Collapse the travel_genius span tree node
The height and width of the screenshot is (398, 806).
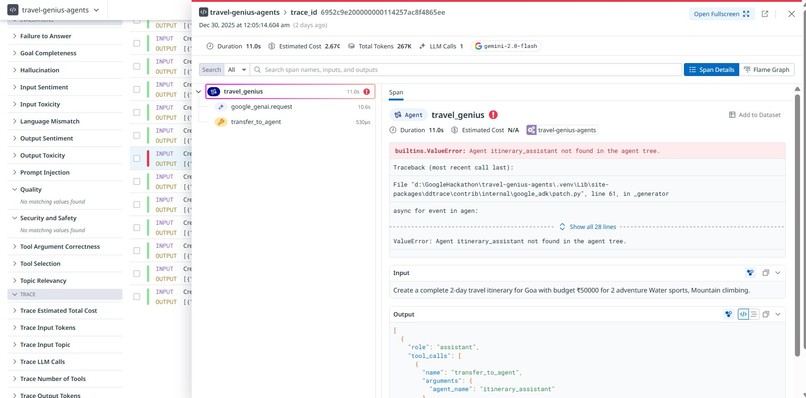click(x=198, y=92)
